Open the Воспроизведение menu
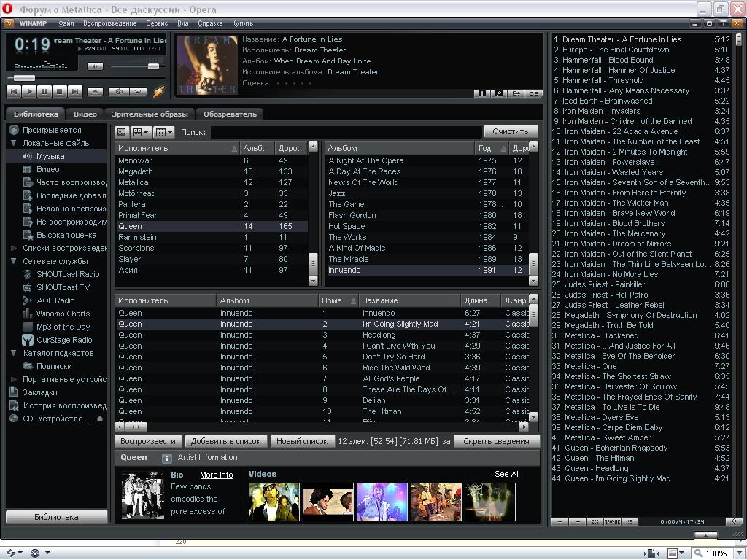The height and width of the screenshot is (560, 747). point(109,23)
